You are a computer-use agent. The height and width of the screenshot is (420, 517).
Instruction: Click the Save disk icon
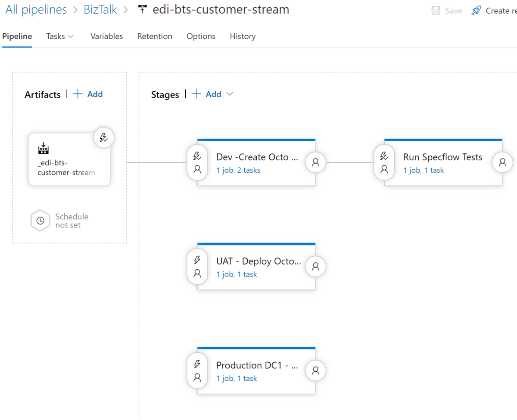435,10
